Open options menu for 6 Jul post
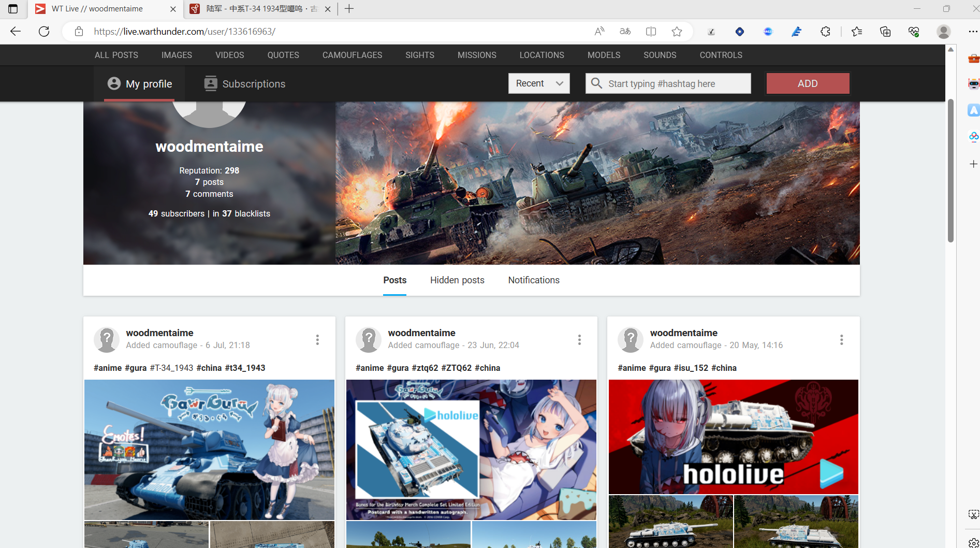Screen dimensions: 980x548 317,340
